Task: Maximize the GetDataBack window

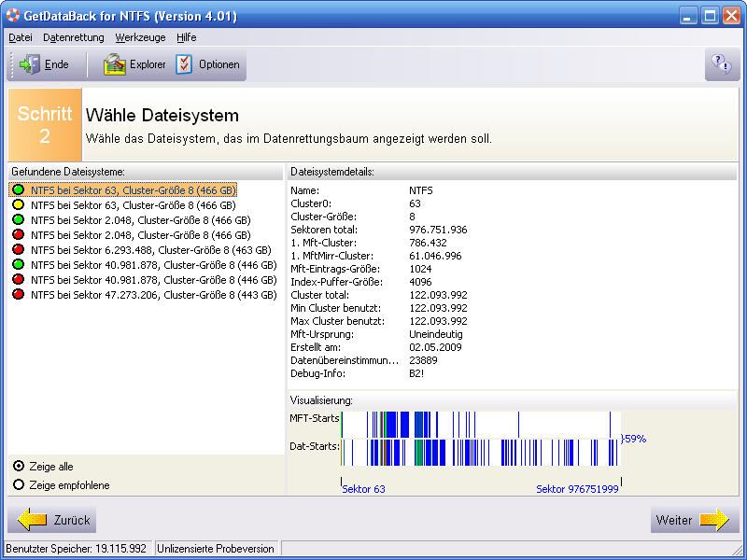Action: pyautogui.click(x=710, y=16)
